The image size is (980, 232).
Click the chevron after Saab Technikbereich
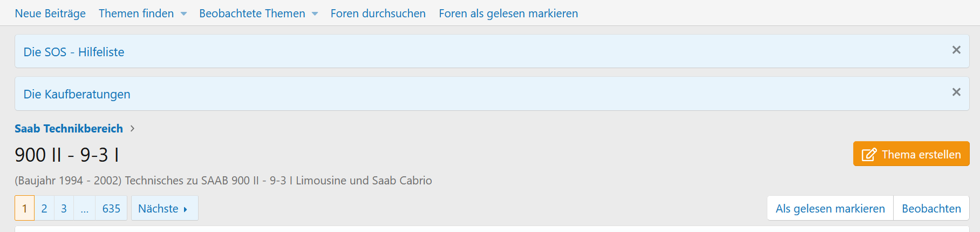132,129
